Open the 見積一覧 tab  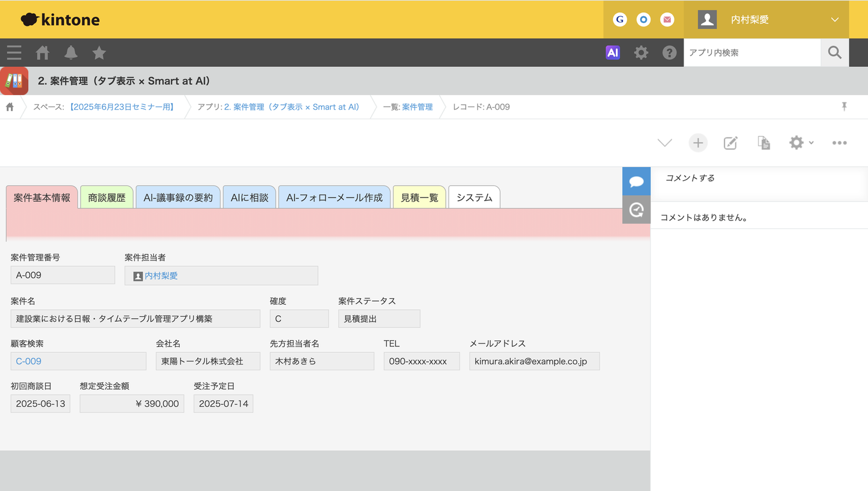420,198
